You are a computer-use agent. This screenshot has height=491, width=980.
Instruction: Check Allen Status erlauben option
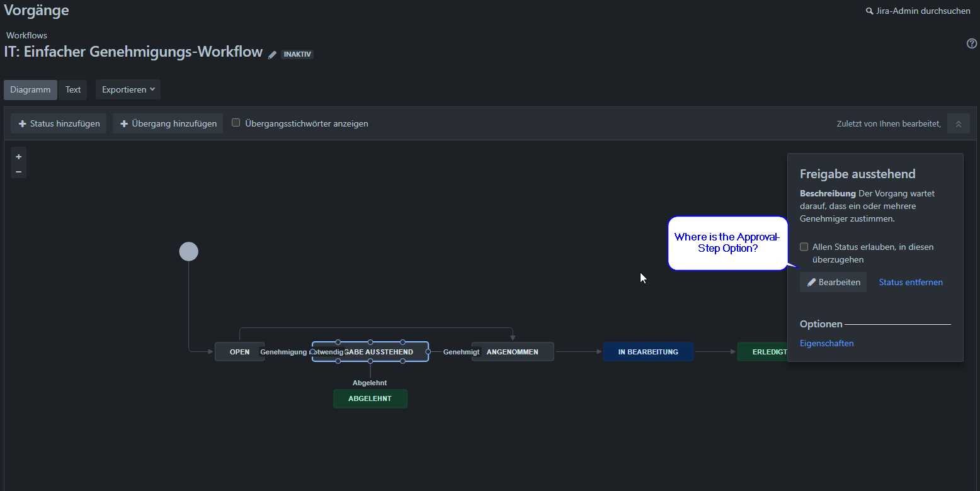pyautogui.click(x=804, y=247)
